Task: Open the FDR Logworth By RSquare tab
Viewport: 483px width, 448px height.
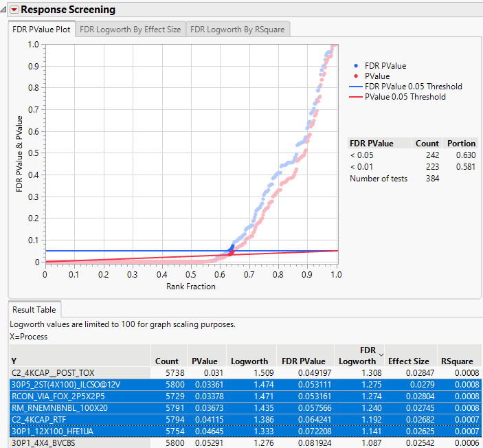Action: (x=237, y=30)
